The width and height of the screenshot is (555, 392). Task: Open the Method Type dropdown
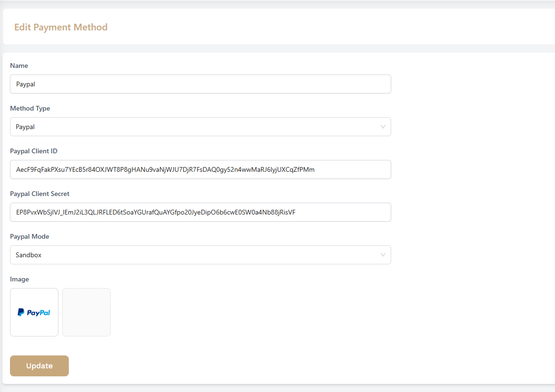click(x=200, y=127)
